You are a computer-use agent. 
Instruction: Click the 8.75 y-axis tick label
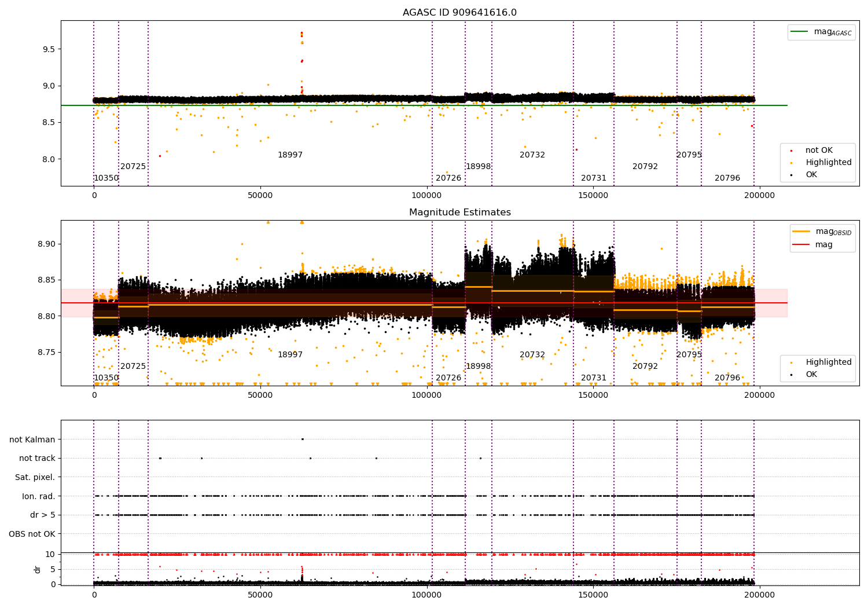(46, 353)
